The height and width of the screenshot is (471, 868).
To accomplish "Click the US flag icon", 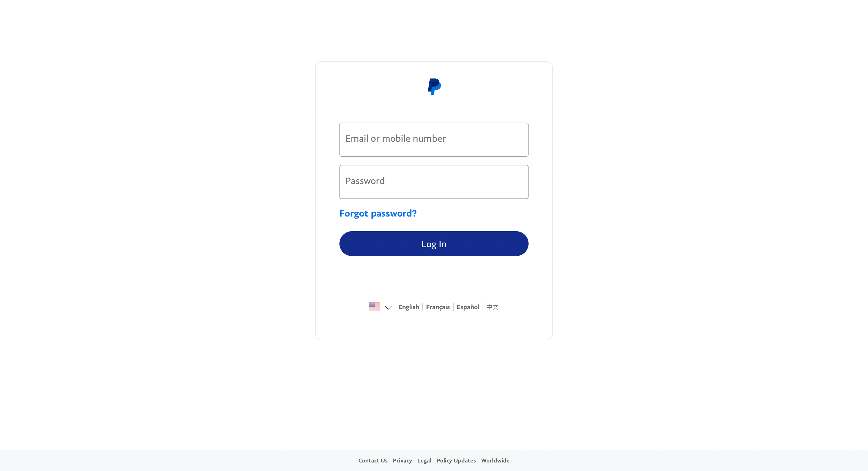I will [374, 306].
